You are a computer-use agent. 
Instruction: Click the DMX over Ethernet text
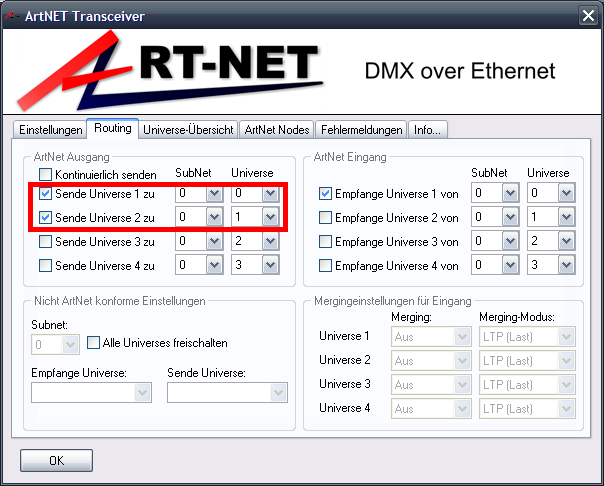(460, 71)
